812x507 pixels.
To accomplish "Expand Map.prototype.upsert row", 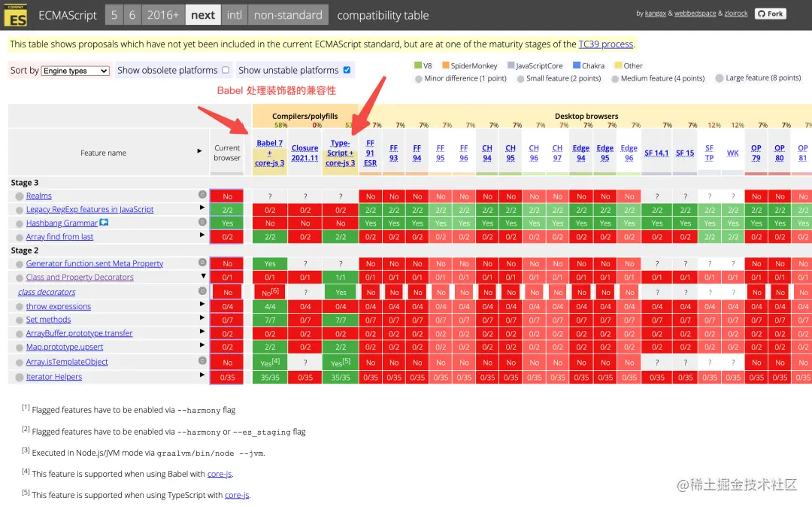I will coord(202,345).
